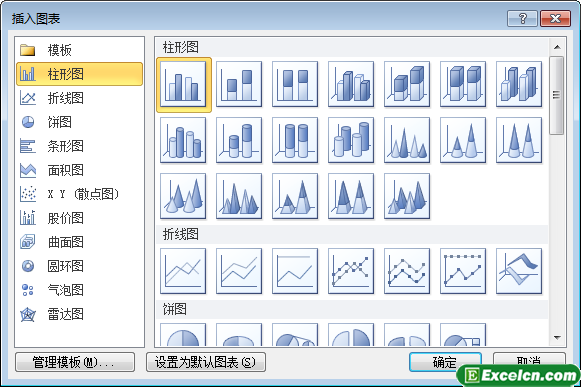581x387 pixels.
Task: Select the 圆环图 doughnut category
Action: (x=80, y=266)
